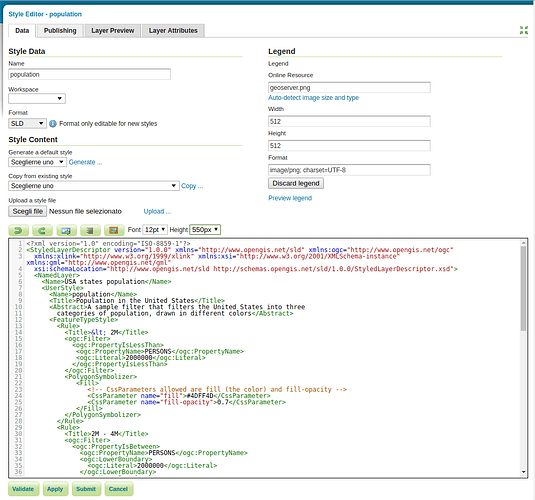This screenshot has width=535, height=500.
Task: Click the undo arrow in editor toolbar
Action: [x=18, y=230]
